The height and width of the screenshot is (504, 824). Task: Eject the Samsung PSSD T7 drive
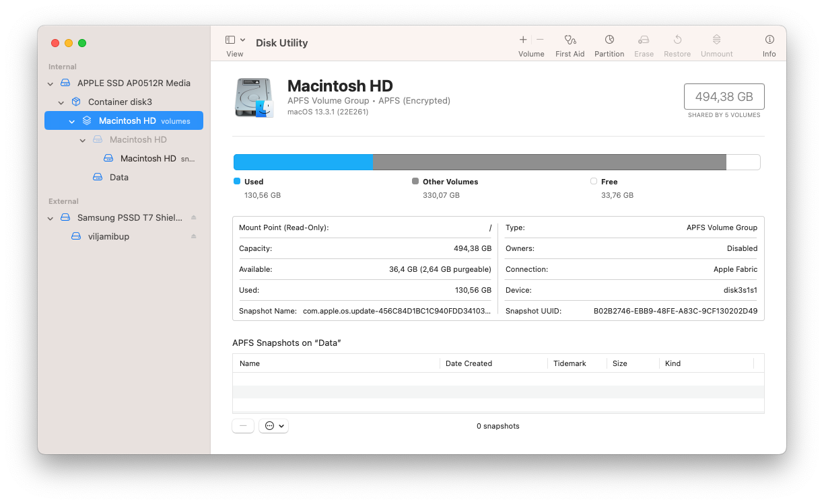pos(194,217)
